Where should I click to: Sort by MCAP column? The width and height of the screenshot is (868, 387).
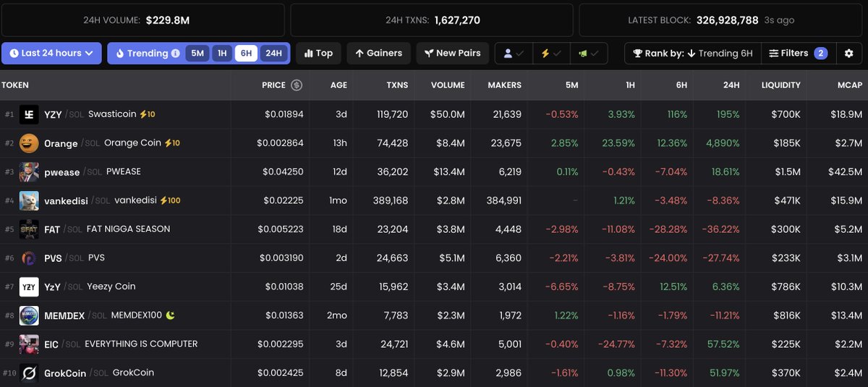click(x=849, y=85)
